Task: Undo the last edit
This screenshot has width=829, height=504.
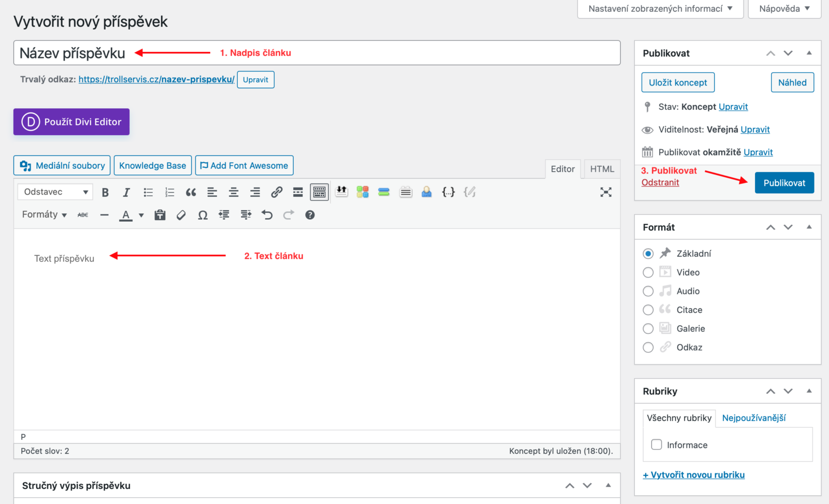Action: (x=267, y=215)
